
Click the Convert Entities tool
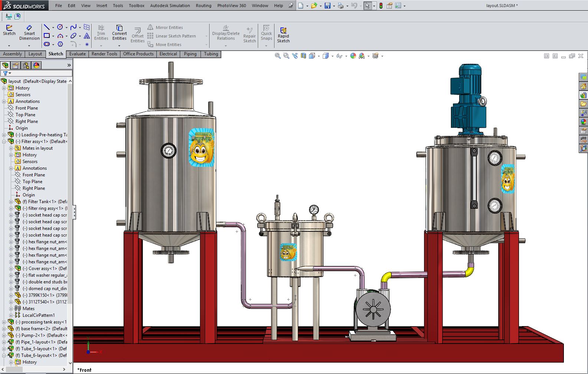[119, 33]
